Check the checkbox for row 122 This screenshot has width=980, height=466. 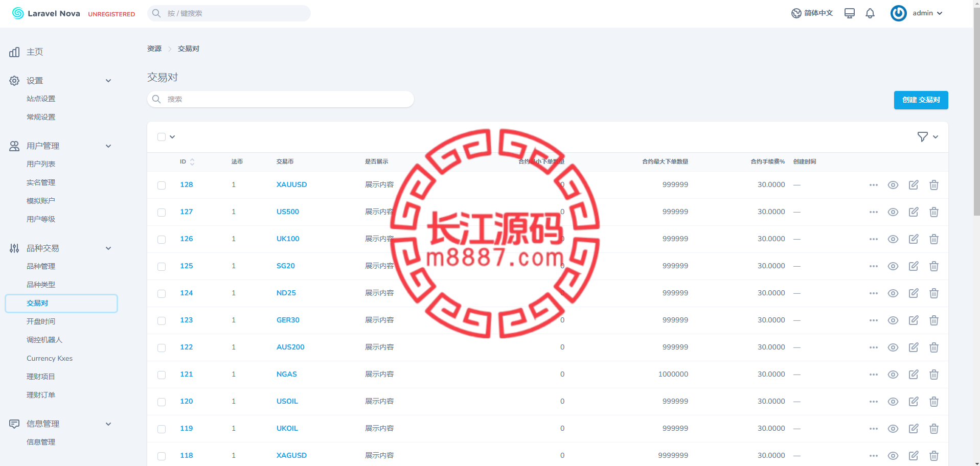coord(162,348)
